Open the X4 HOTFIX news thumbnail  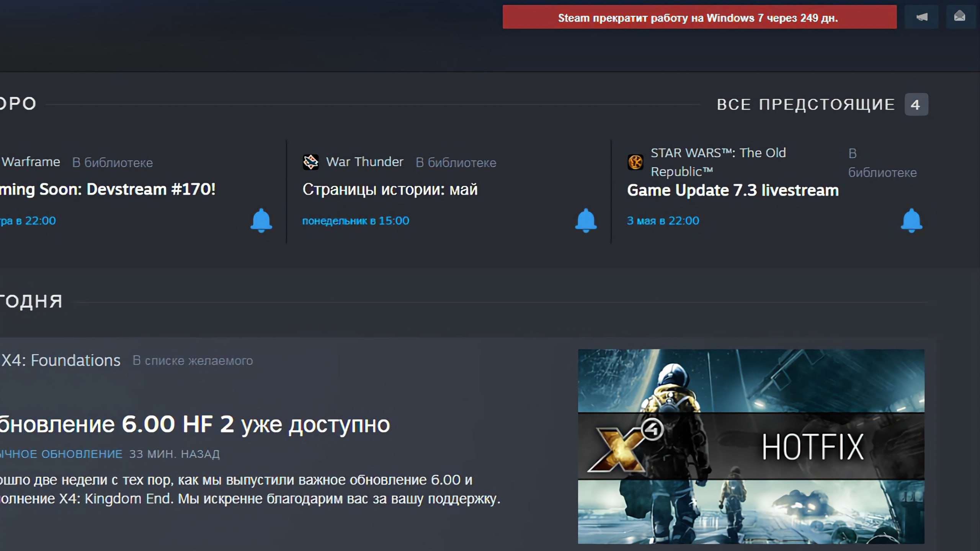click(751, 446)
